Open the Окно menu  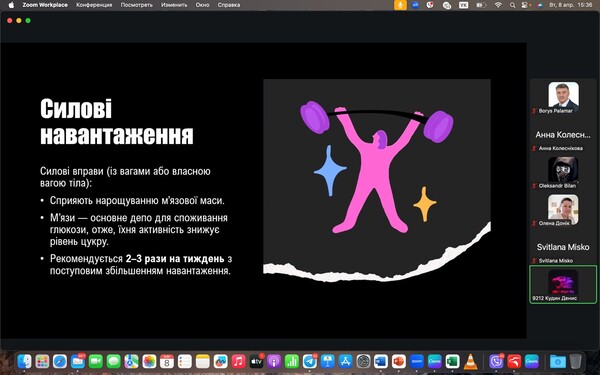(x=202, y=5)
